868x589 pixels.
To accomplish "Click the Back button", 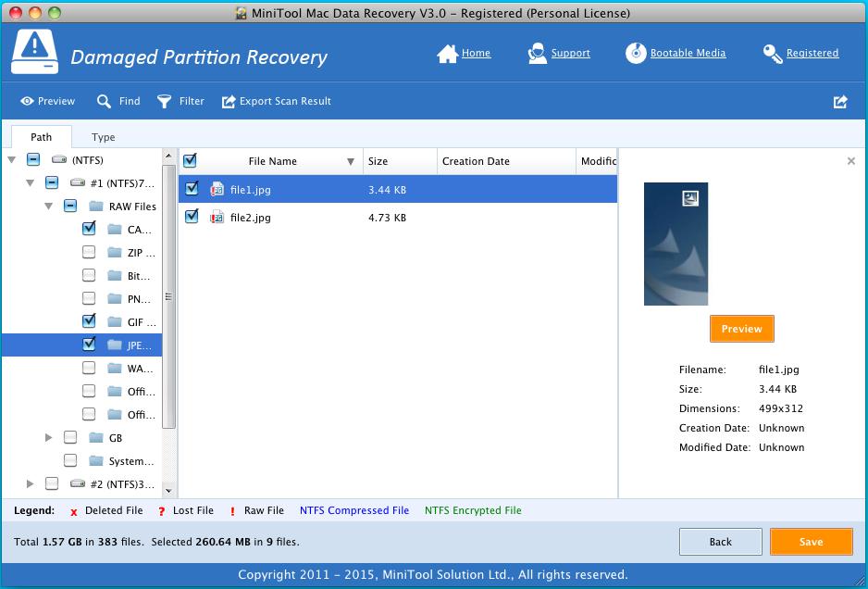I will pos(720,542).
